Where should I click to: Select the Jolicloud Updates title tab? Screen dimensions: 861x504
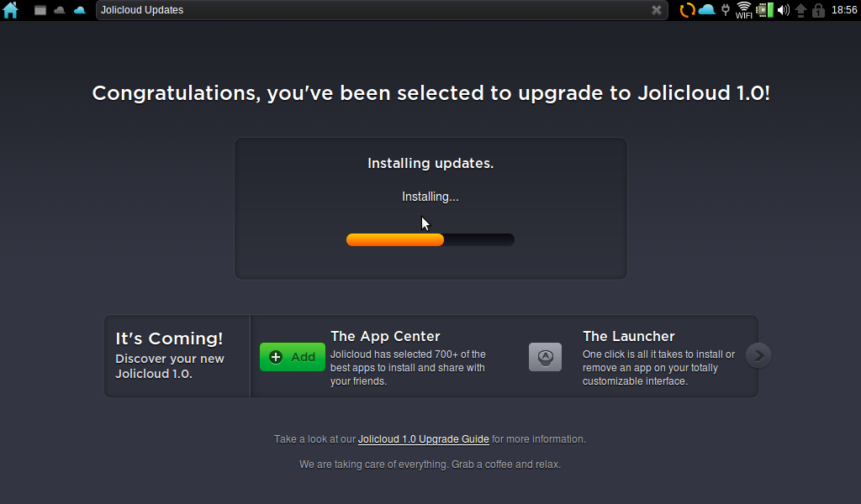(x=382, y=10)
